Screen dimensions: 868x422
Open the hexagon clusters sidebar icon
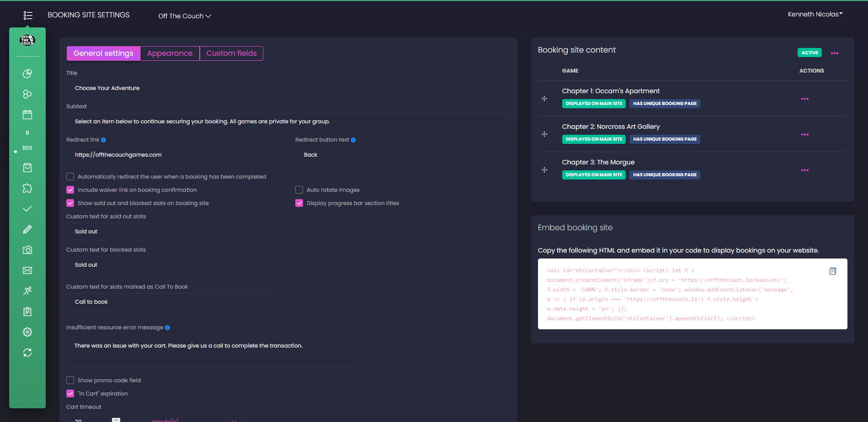pyautogui.click(x=27, y=94)
